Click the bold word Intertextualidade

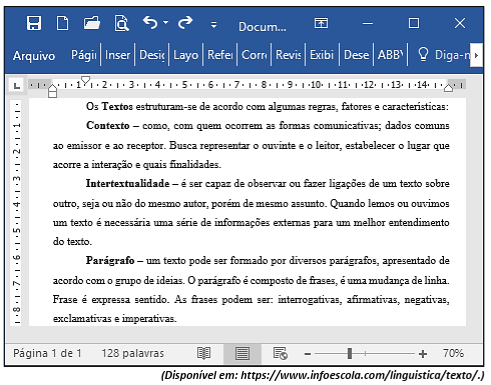click(x=128, y=183)
